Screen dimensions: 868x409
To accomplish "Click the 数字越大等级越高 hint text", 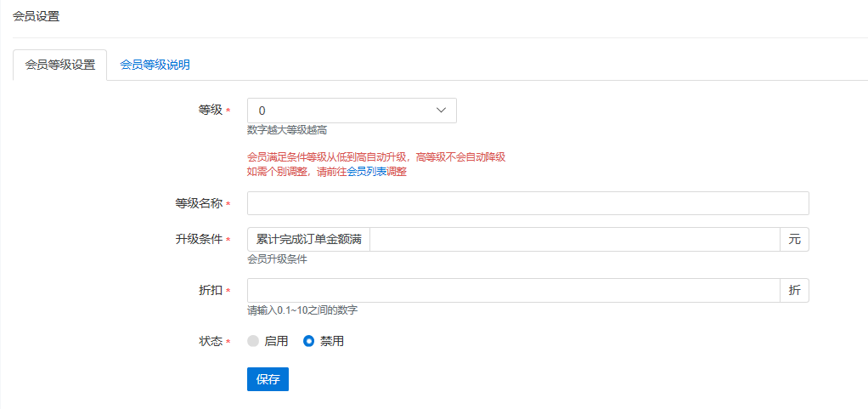I will (287, 130).
